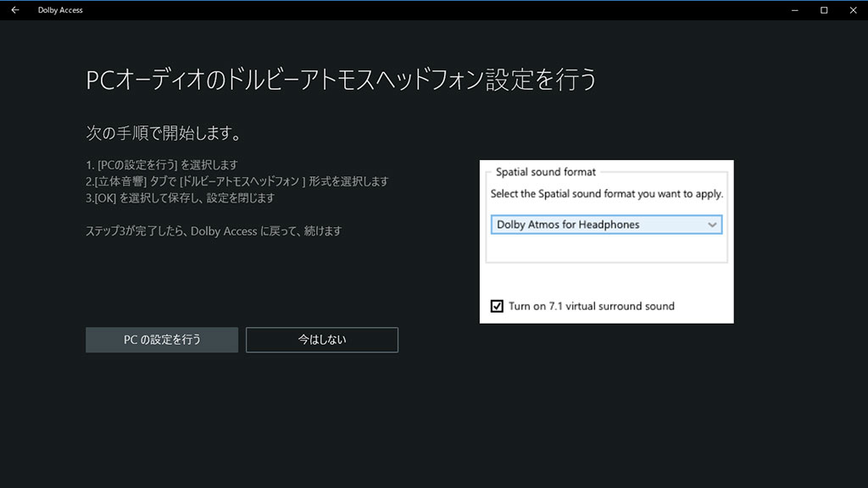
Task: Click the Turn on 7.1 virtual surround sound label
Action: 591,306
